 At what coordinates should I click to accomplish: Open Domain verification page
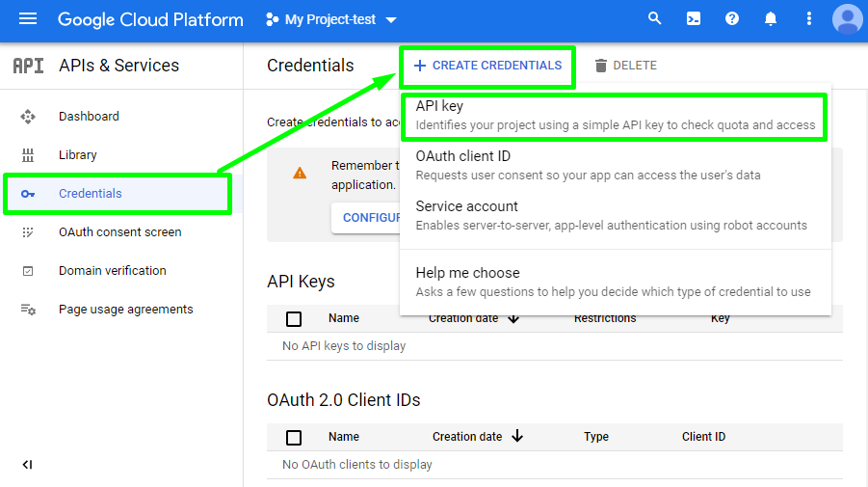pos(113,270)
